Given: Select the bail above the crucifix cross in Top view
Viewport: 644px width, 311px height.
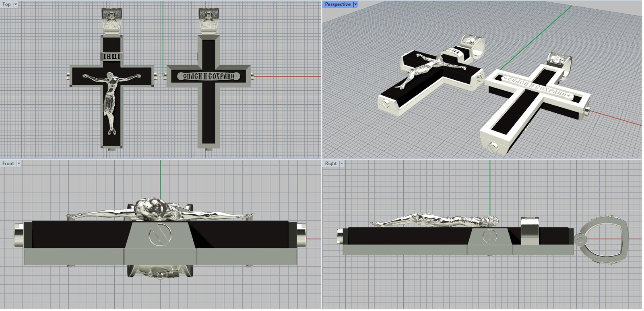Looking at the screenshot, I should [x=111, y=21].
